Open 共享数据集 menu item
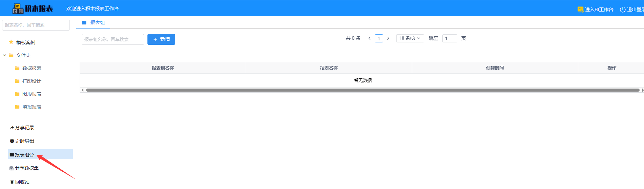Image resolution: width=644 pixels, height=189 pixels. pyautogui.click(x=27, y=168)
